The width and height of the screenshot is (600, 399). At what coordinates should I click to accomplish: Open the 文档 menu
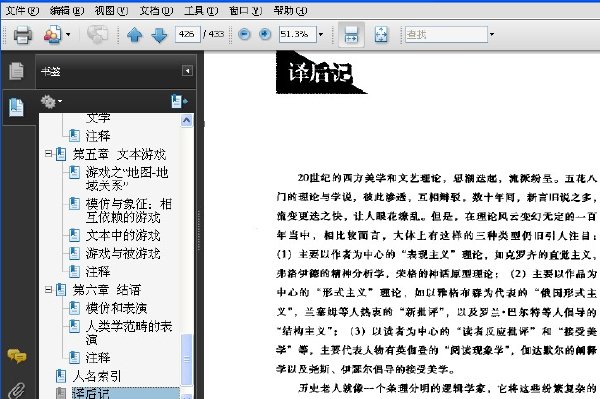pos(156,11)
